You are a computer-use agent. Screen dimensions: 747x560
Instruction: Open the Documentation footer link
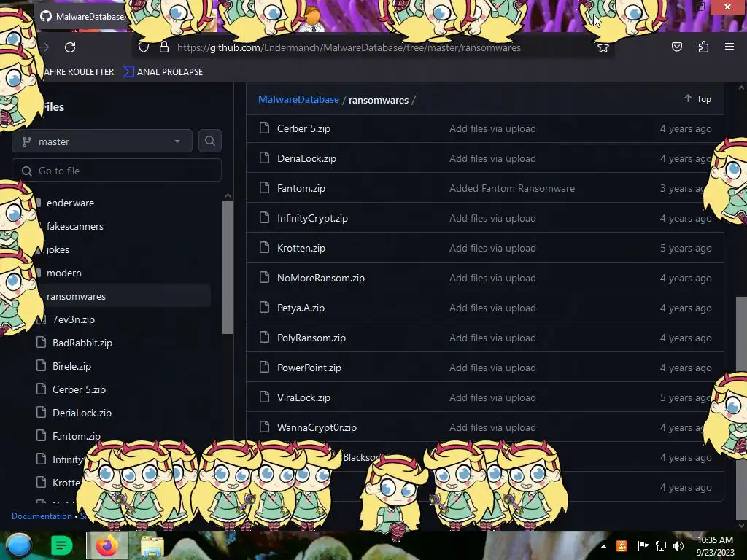point(42,516)
